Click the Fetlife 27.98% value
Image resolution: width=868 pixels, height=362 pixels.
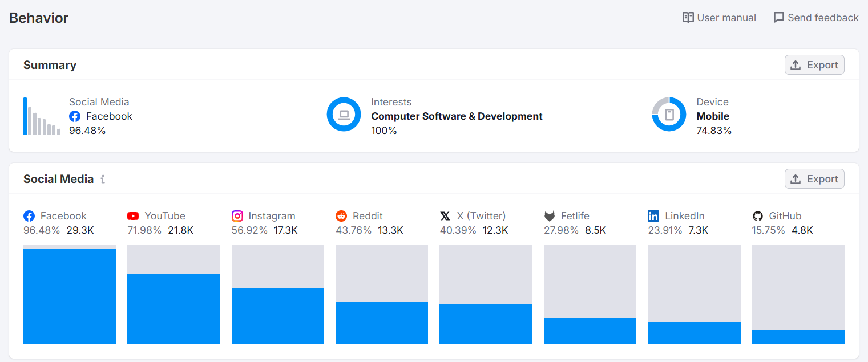coord(561,230)
